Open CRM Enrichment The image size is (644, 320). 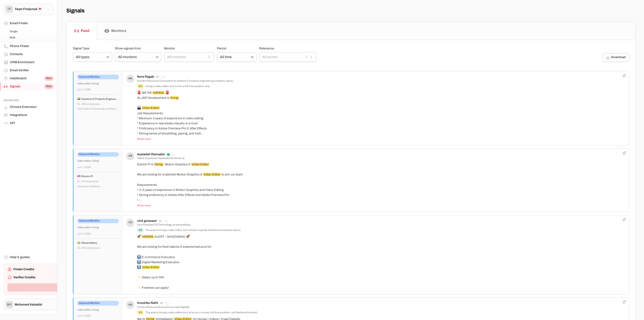tap(22, 62)
